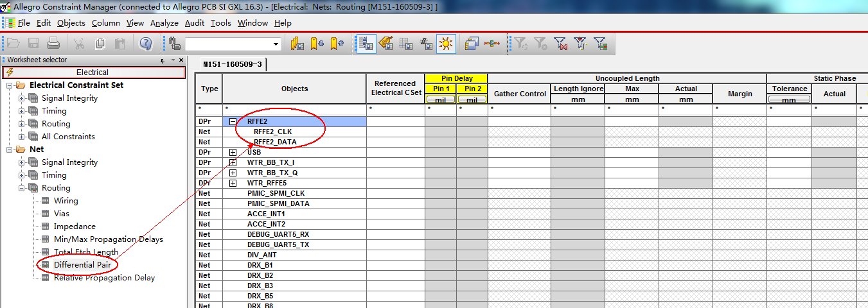Click the previous bookmark up-arrow icon
Screen dimensions: 868x308
click(337, 44)
